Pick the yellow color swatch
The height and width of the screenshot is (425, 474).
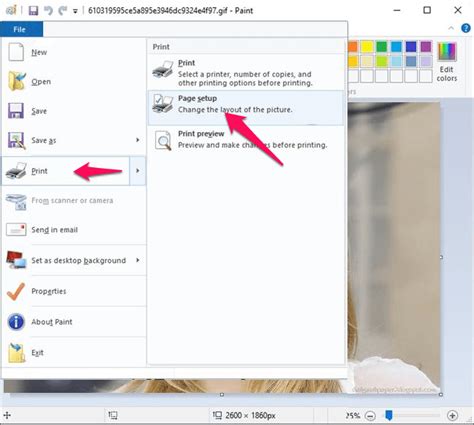click(x=367, y=47)
